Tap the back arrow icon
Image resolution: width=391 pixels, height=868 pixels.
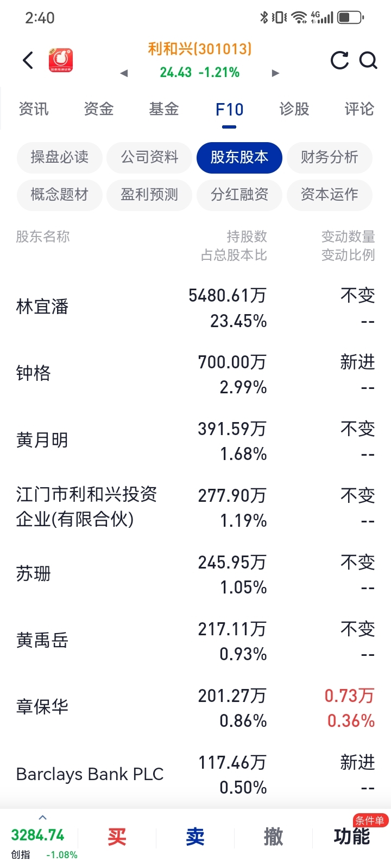[28, 60]
